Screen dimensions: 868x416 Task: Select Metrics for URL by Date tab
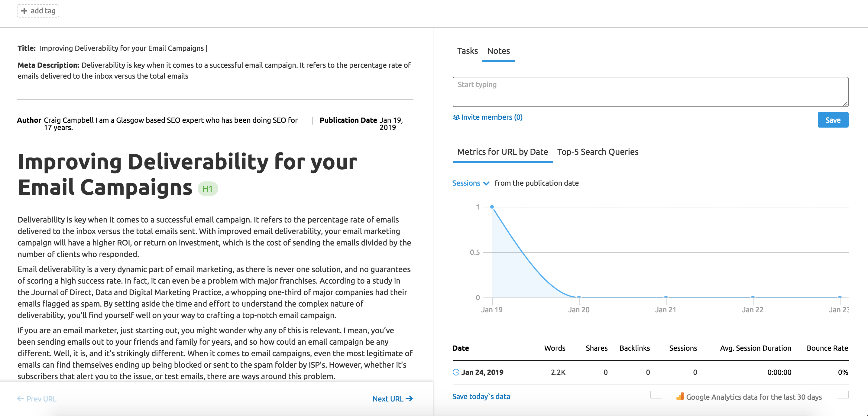coord(502,152)
